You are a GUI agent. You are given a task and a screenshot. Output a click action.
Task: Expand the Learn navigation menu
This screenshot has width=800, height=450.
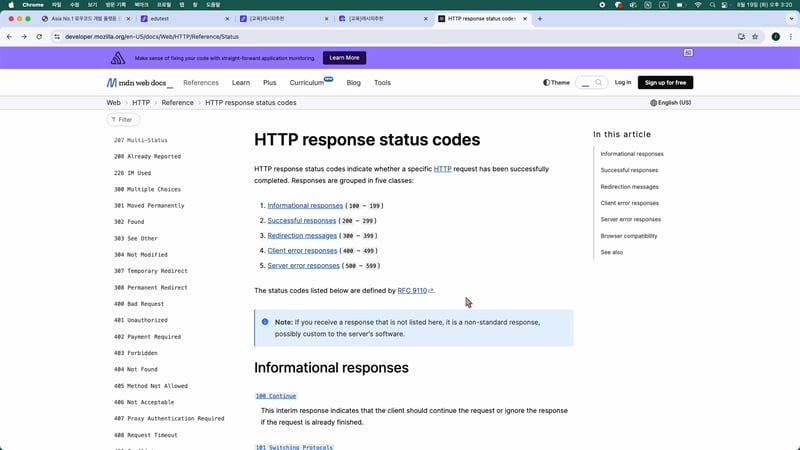tap(241, 83)
